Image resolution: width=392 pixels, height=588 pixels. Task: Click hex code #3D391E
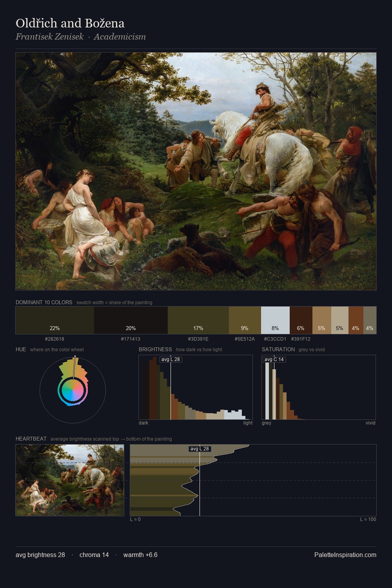pos(198,339)
